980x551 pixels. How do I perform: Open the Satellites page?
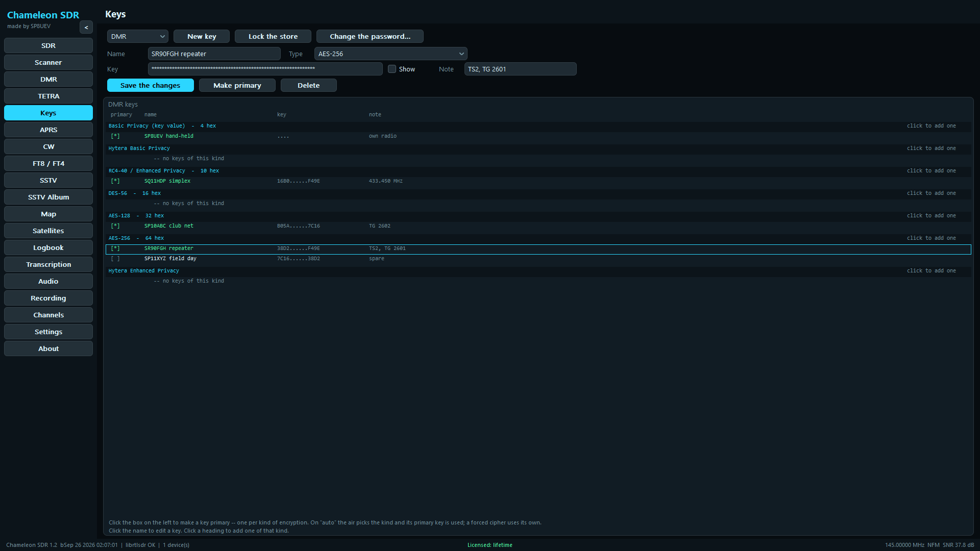click(x=48, y=231)
